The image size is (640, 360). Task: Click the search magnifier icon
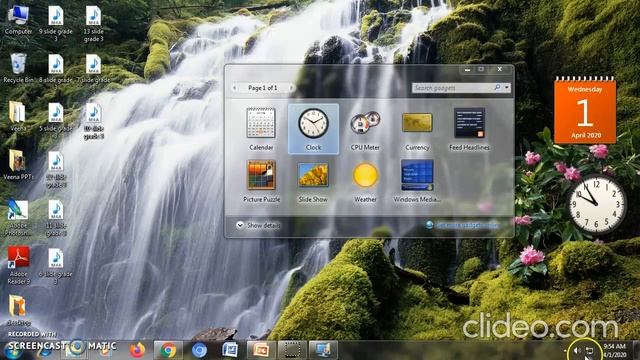(497, 87)
